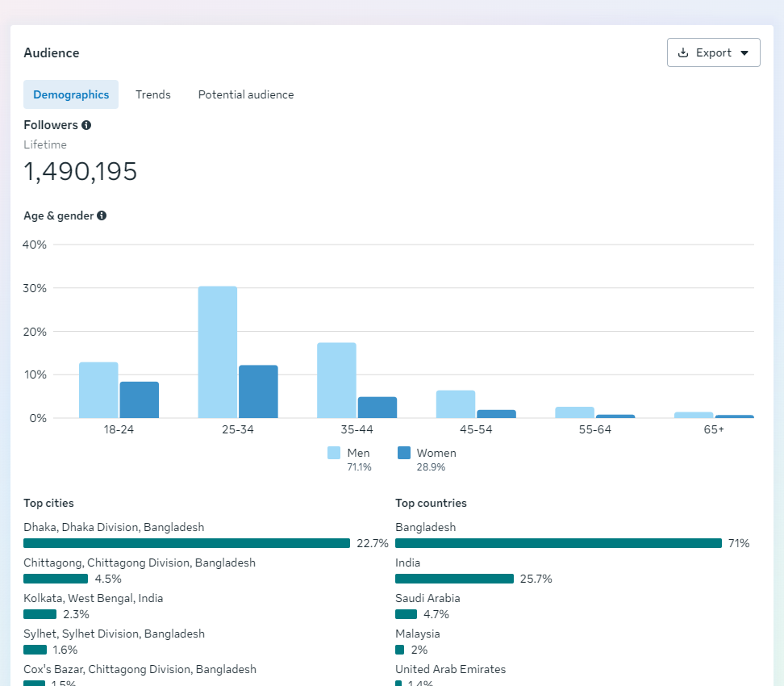Click the Chittagong top city bar

click(56, 579)
